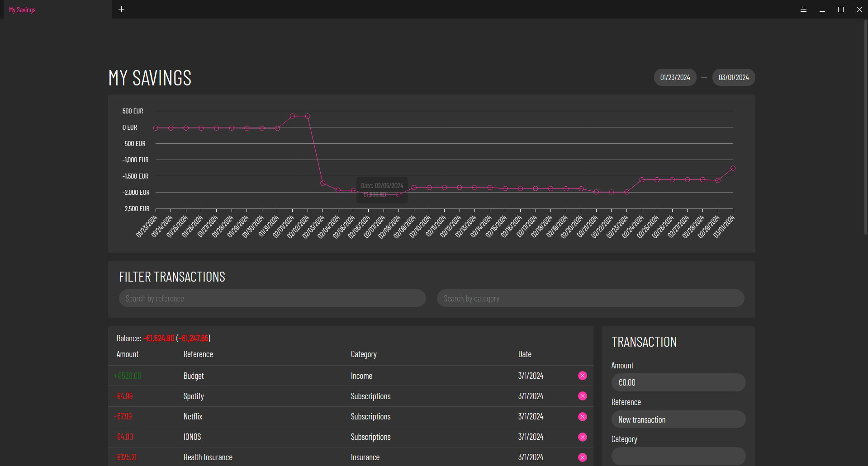Image resolution: width=868 pixels, height=466 pixels.
Task: Click the Reference column header
Action: coord(198,354)
